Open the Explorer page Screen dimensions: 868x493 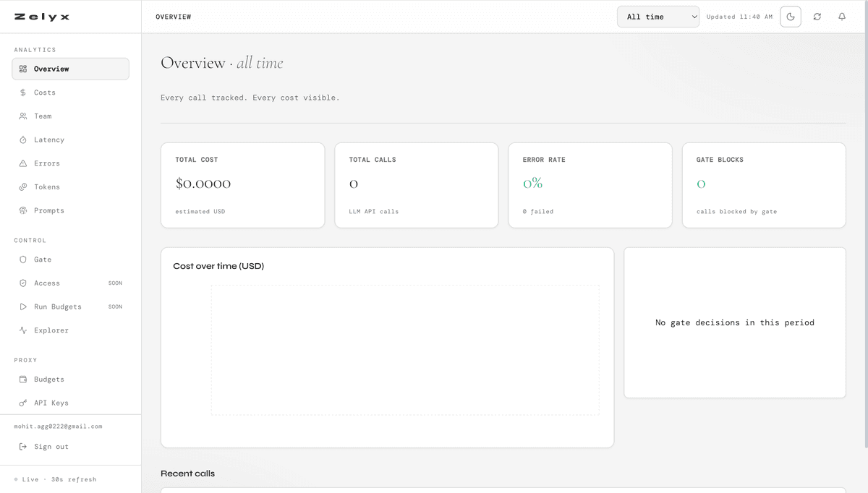pyautogui.click(x=70, y=330)
